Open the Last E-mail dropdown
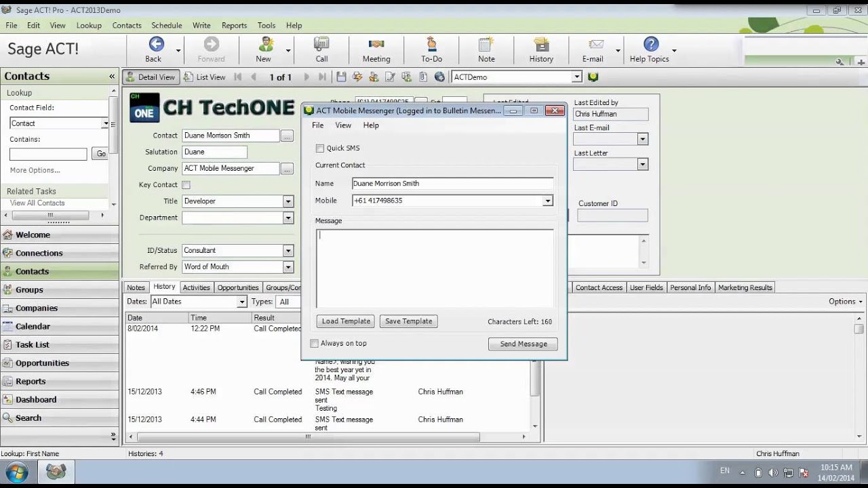The width and height of the screenshot is (868, 488). tap(642, 139)
